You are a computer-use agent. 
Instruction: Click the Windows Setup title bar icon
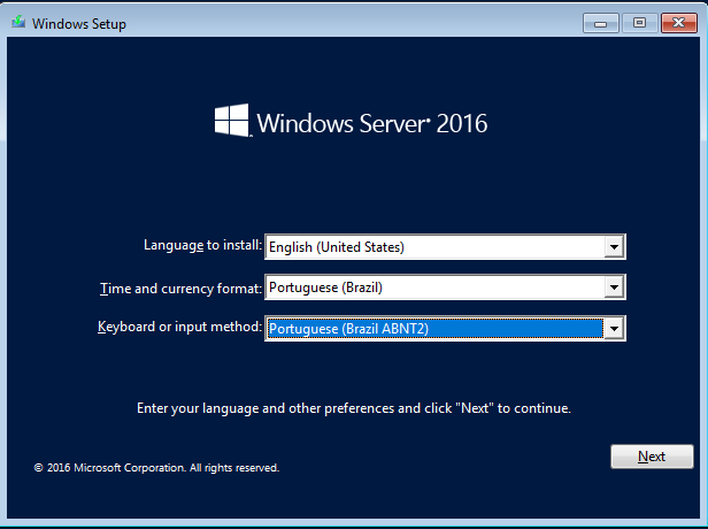coord(19,22)
